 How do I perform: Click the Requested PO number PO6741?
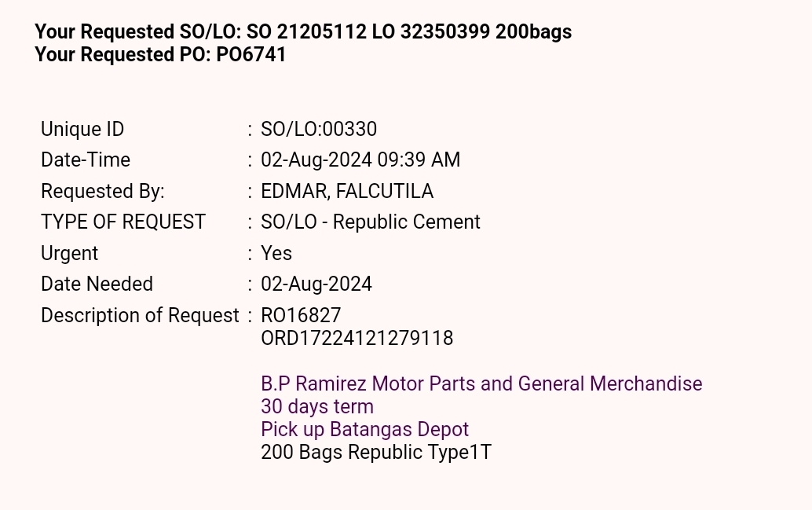point(251,55)
